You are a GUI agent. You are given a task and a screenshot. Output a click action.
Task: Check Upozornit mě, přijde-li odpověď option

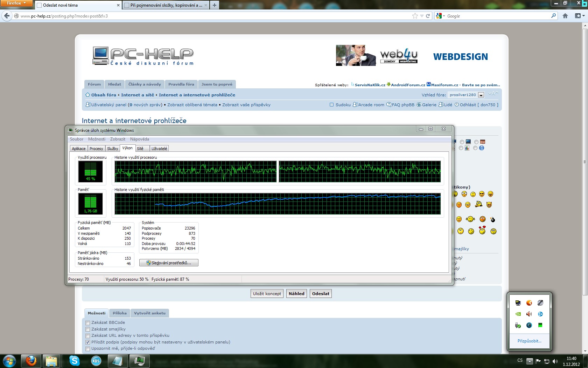pos(88,349)
